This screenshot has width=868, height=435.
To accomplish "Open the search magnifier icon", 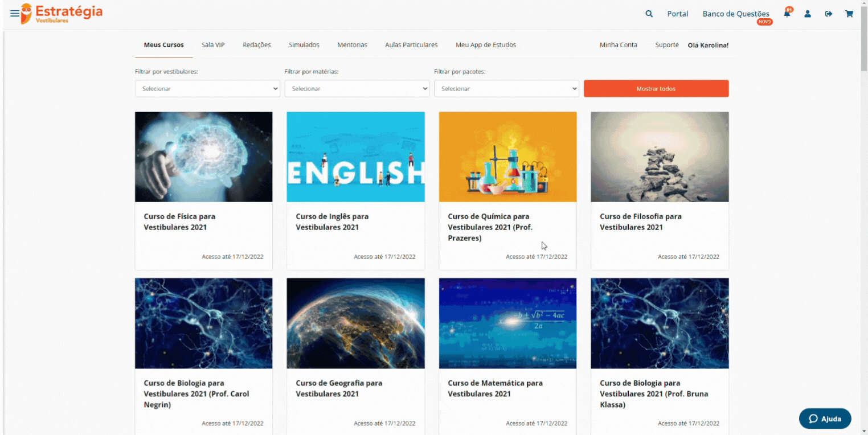I will click(649, 14).
